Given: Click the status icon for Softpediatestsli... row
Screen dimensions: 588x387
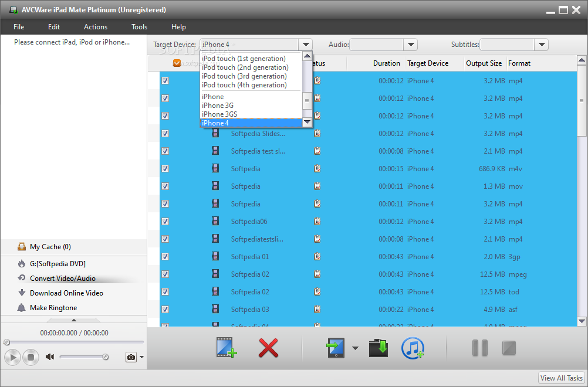Looking at the screenshot, I should pos(317,239).
